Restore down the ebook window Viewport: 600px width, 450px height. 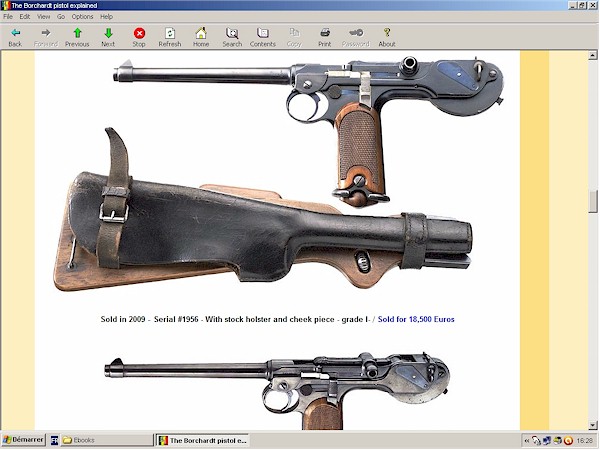[x=582, y=5]
